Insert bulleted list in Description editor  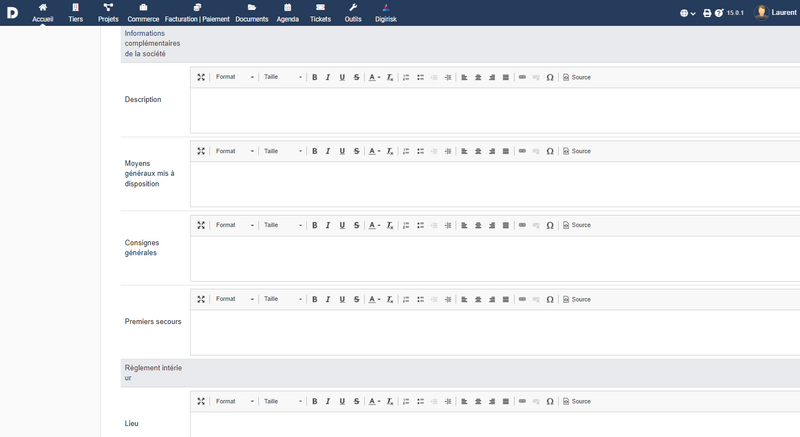coord(420,77)
